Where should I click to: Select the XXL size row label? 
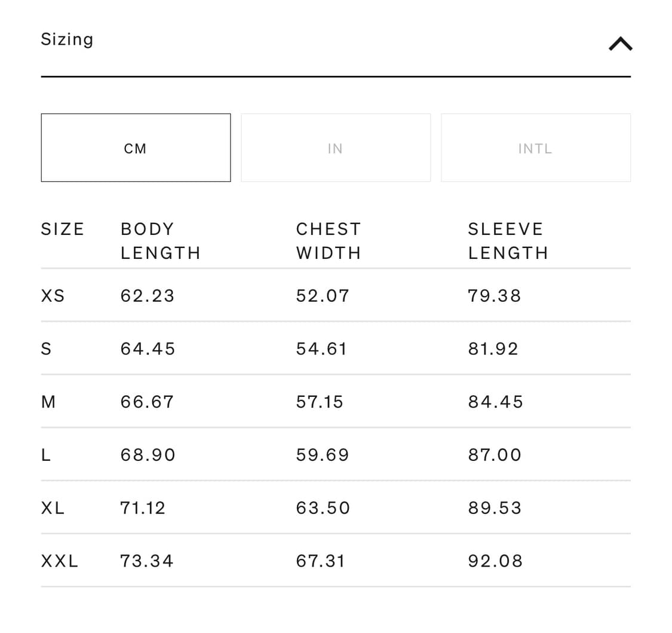[x=60, y=561]
